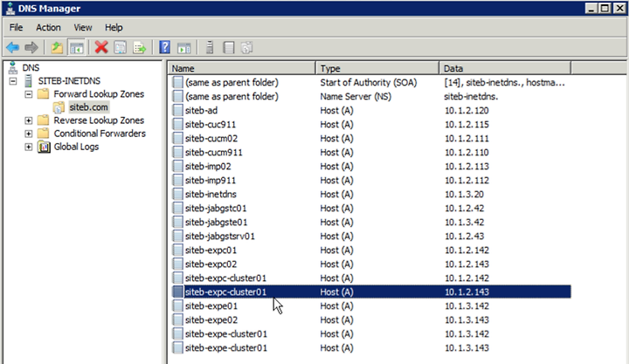Select the siteb-jabgstc01 host record
The height and width of the screenshot is (364, 629).
[371, 209]
